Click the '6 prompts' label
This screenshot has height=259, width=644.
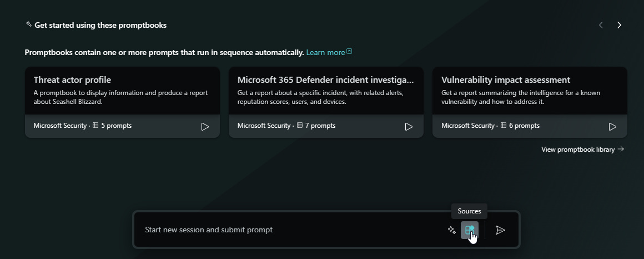[525, 126]
